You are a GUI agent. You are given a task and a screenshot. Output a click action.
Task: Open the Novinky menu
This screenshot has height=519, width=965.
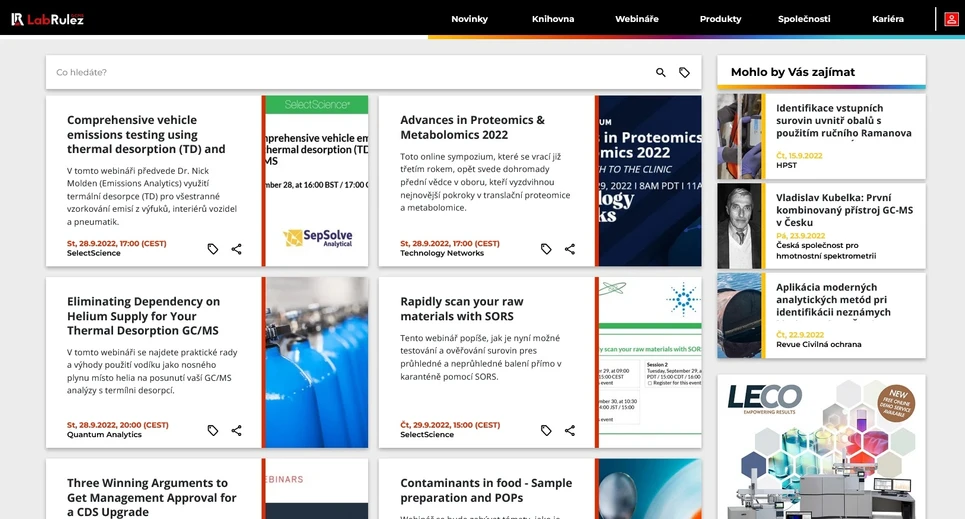click(x=470, y=19)
